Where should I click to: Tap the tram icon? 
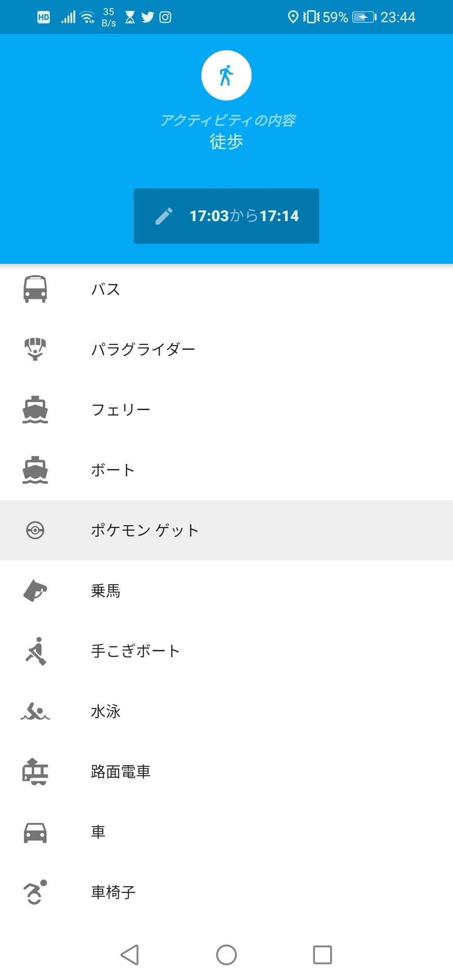[x=35, y=771]
